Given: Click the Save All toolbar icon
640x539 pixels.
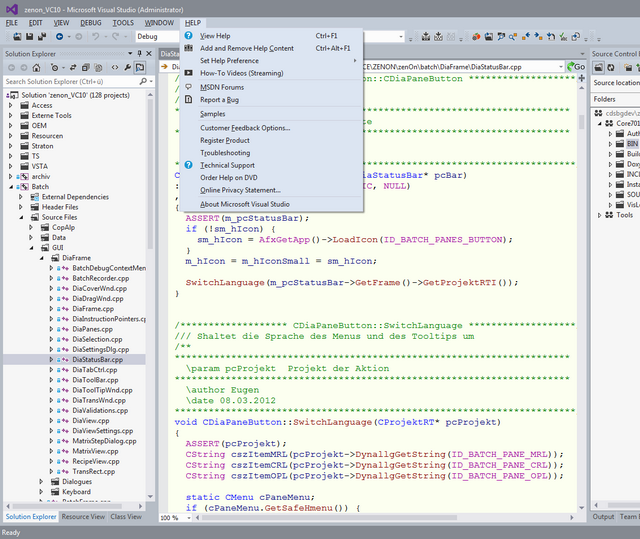Looking at the screenshot, I should 42,37.
